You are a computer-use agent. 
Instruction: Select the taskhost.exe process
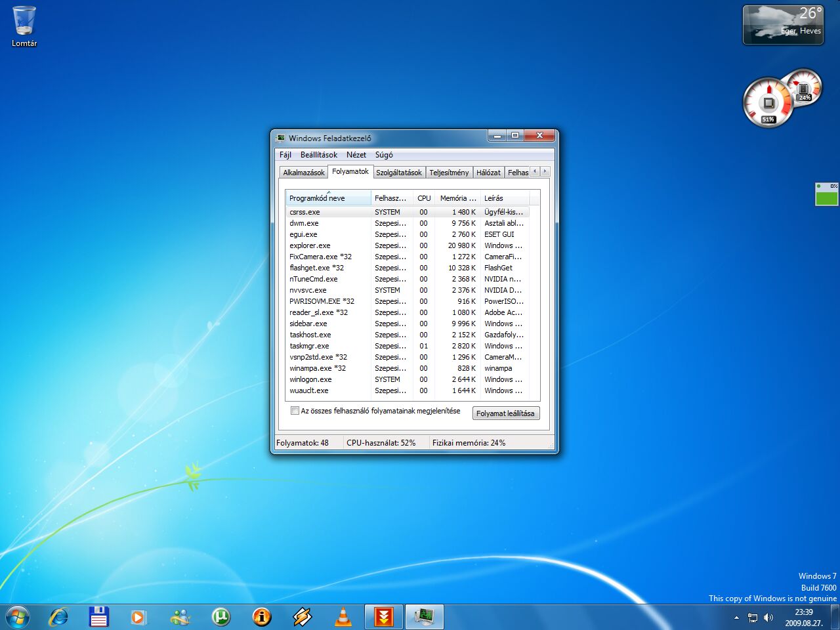click(x=408, y=335)
